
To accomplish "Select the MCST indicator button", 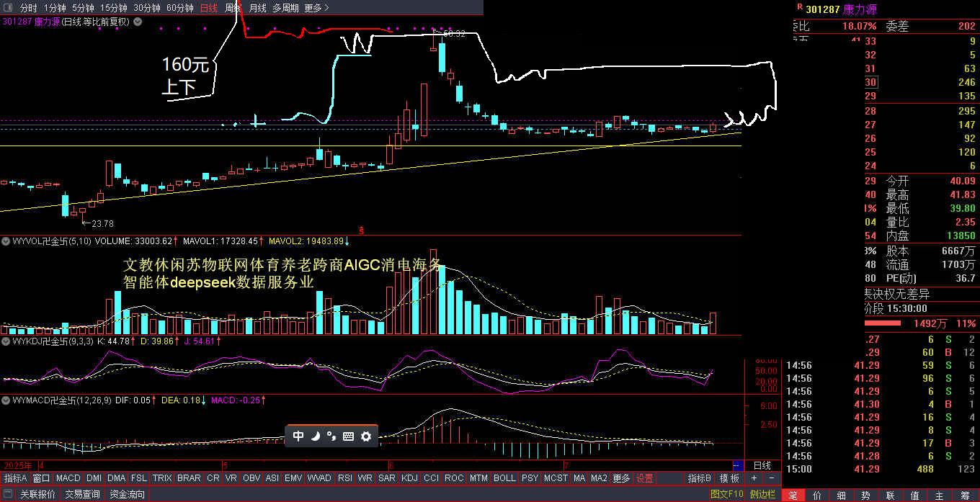I will 556,478.
